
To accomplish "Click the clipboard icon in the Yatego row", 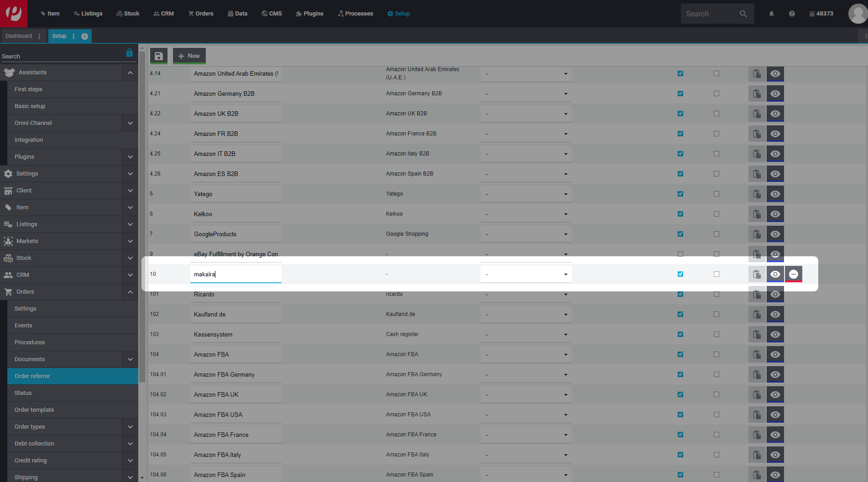I will [x=757, y=194].
